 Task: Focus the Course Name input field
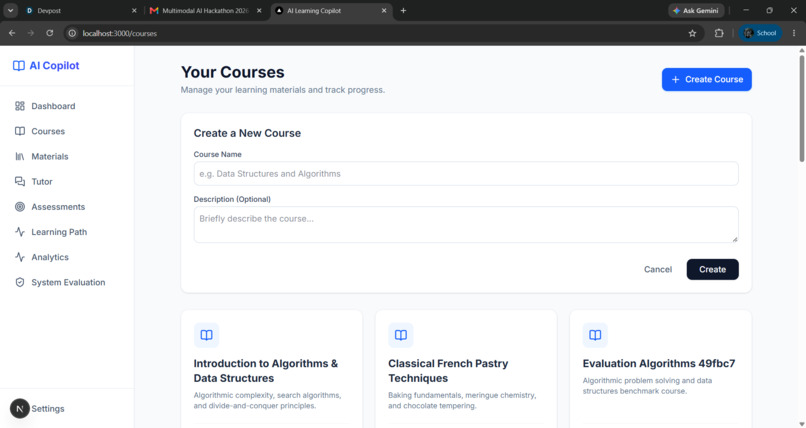[x=466, y=174]
